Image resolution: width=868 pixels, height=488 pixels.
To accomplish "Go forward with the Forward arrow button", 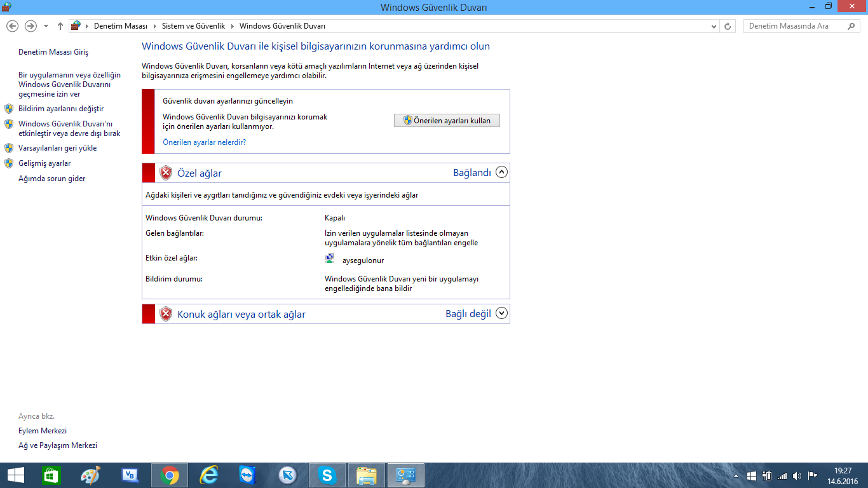I will 30,26.
